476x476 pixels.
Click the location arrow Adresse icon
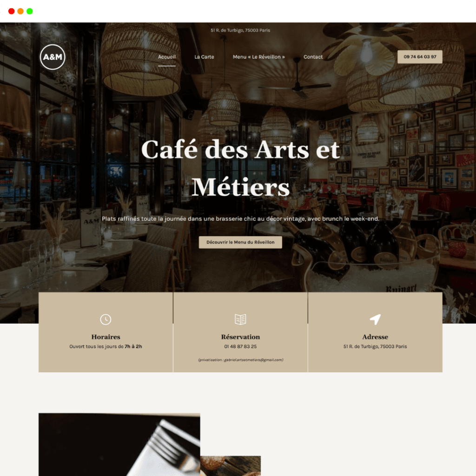375,319
